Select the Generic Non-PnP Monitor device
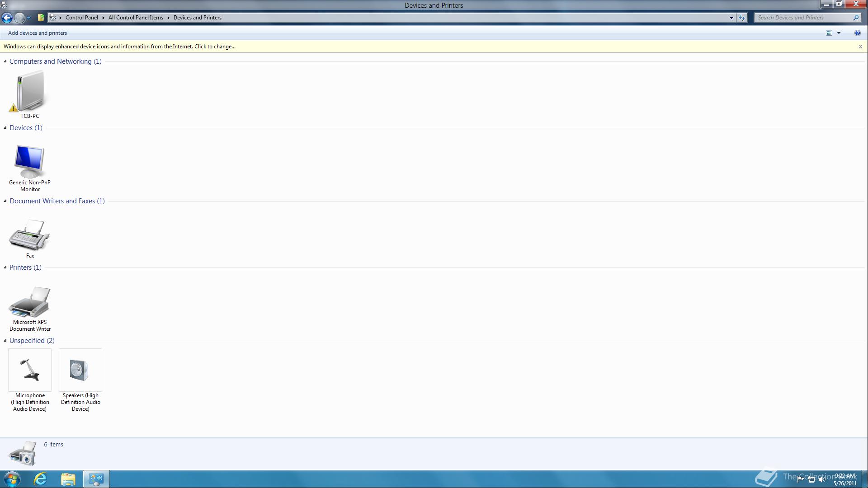The image size is (868, 488). [x=30, y=167]
